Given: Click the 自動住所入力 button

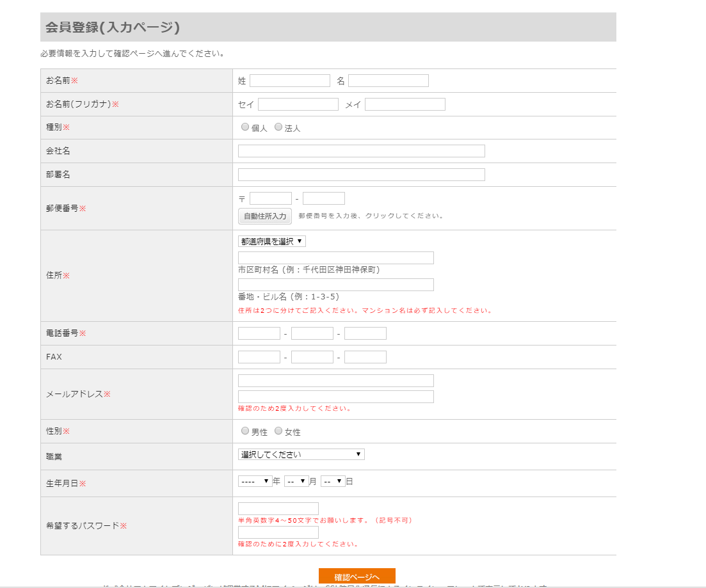Looking at the screenshot, I should coord(265,216).
